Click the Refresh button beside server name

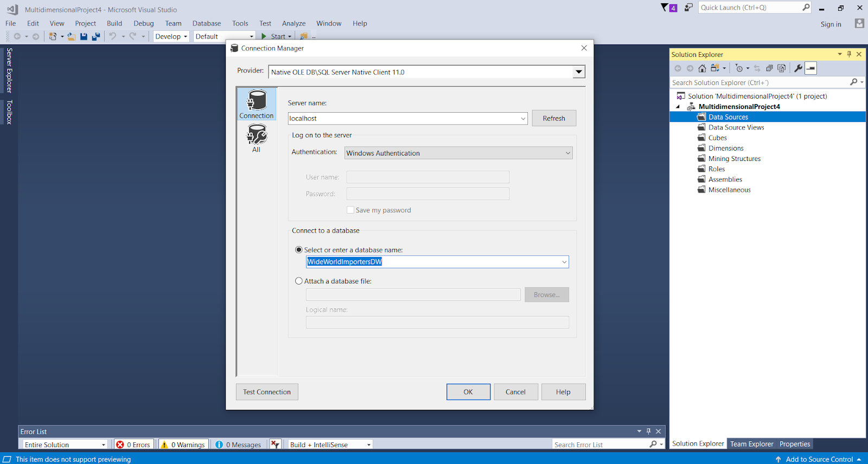click(x=553, y=118)
